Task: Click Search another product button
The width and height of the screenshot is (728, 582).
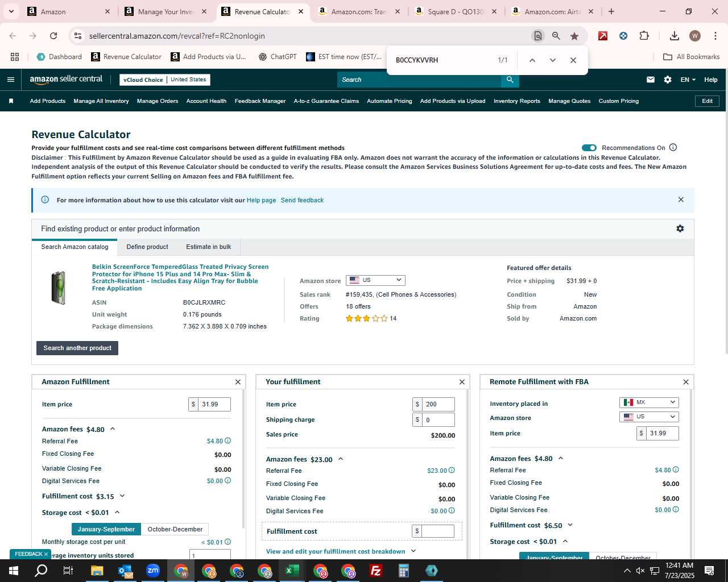Action: (x=77, y=348)
